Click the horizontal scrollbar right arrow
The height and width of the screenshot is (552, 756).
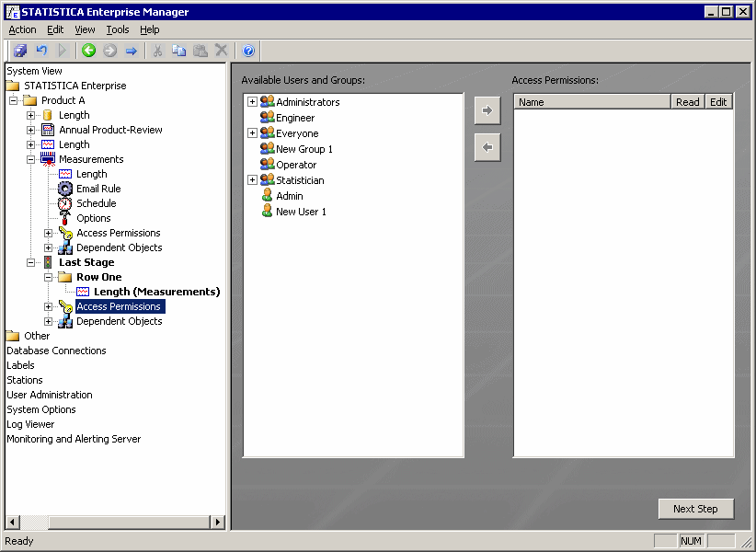click(x=218, y=523)
